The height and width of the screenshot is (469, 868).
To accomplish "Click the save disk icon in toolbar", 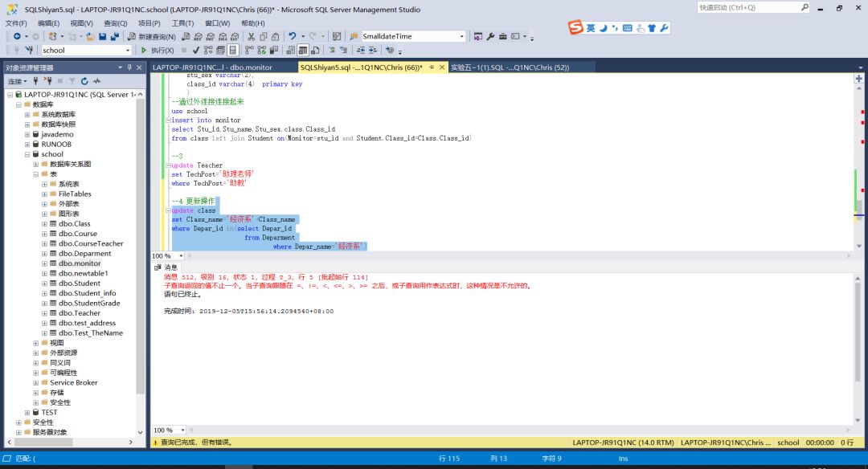I will click(x=102, y=37).
